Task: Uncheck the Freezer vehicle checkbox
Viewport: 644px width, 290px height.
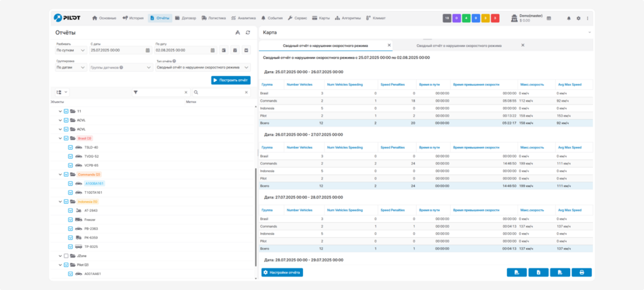Action: (70, 220)
